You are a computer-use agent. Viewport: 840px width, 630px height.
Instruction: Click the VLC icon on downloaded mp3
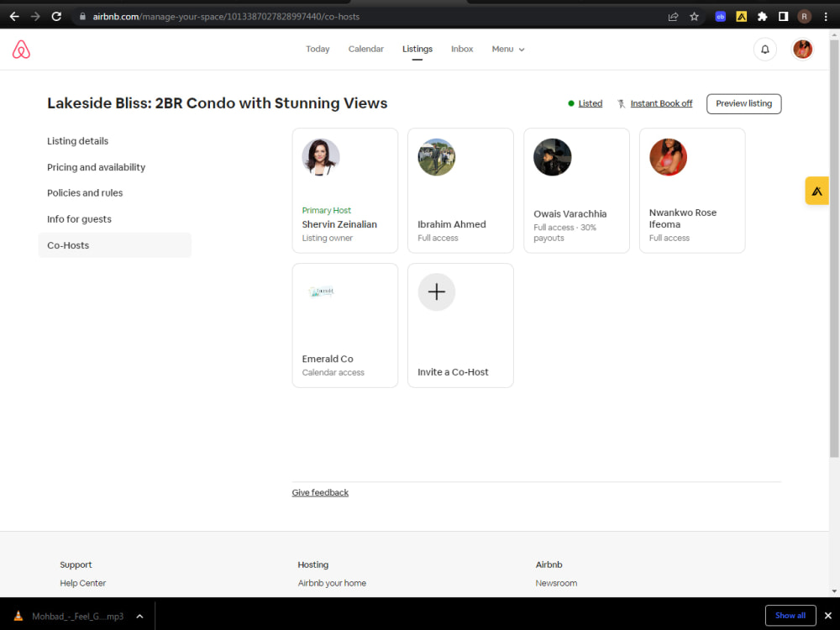pos(18,616)
